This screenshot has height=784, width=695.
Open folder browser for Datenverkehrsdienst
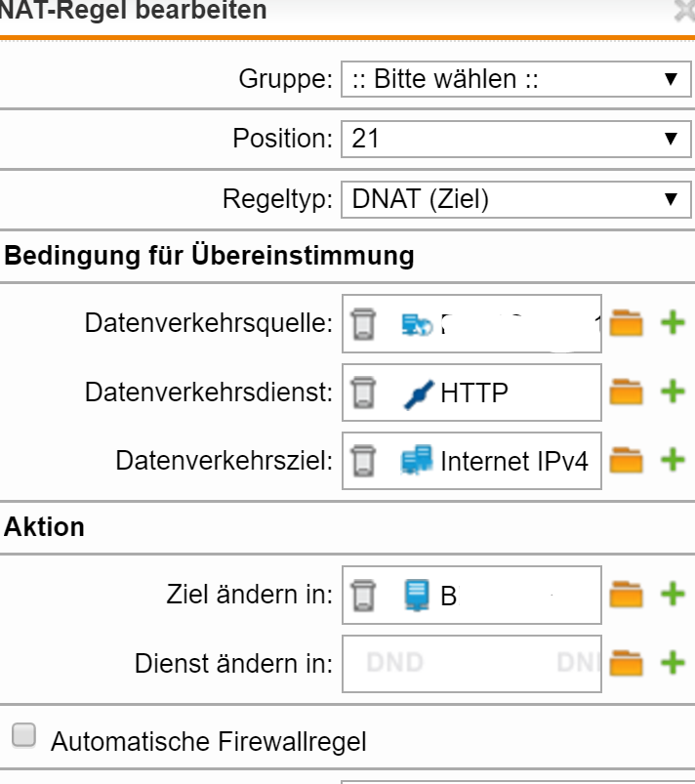click(x=626, y=392)
